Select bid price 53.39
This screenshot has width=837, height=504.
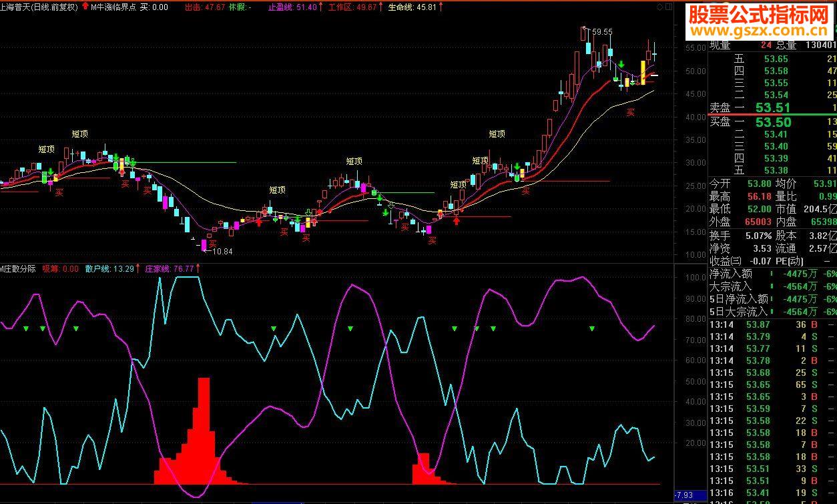(776, 158)
